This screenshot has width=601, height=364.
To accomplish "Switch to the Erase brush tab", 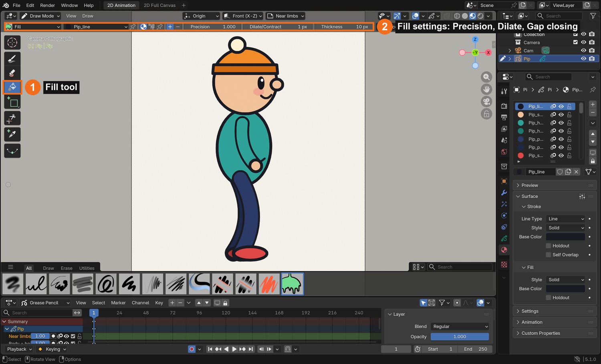I will pos(67,268).
